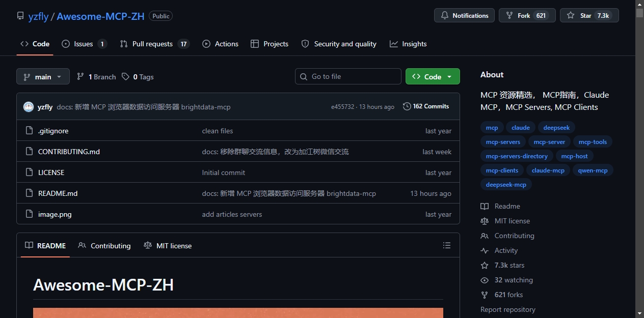The width and height of the screenshot is (644, 318).
Task: Open the Code tab
Action: pyautogui.click(x=35, y=44)
